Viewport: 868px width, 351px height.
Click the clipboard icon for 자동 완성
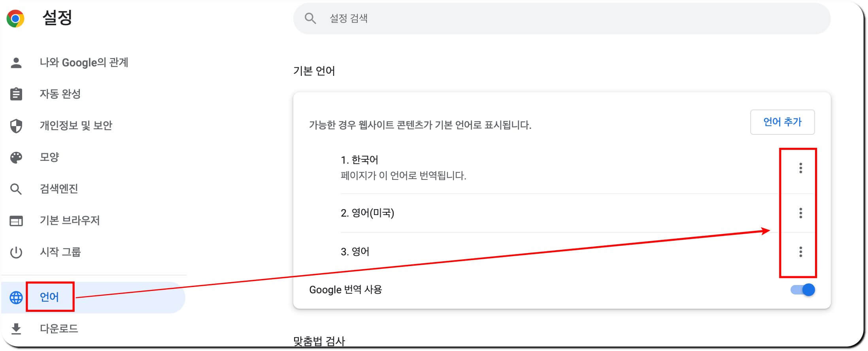[x=16, y=94]
